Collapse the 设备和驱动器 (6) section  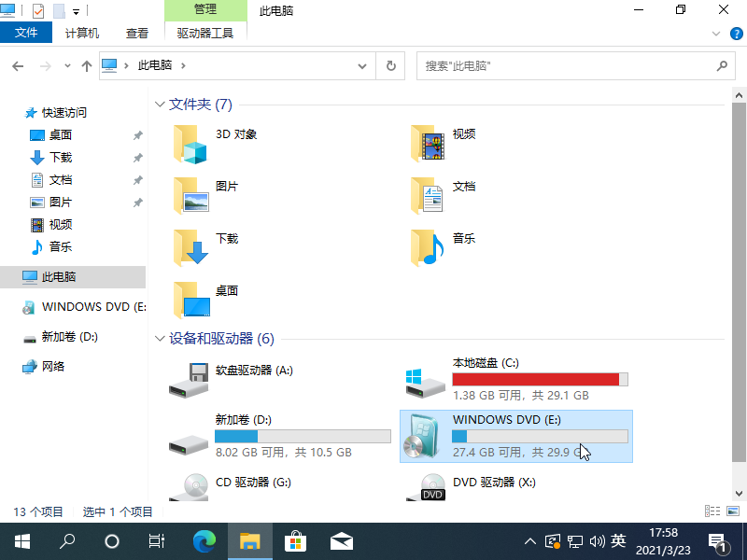click(160, 339)
